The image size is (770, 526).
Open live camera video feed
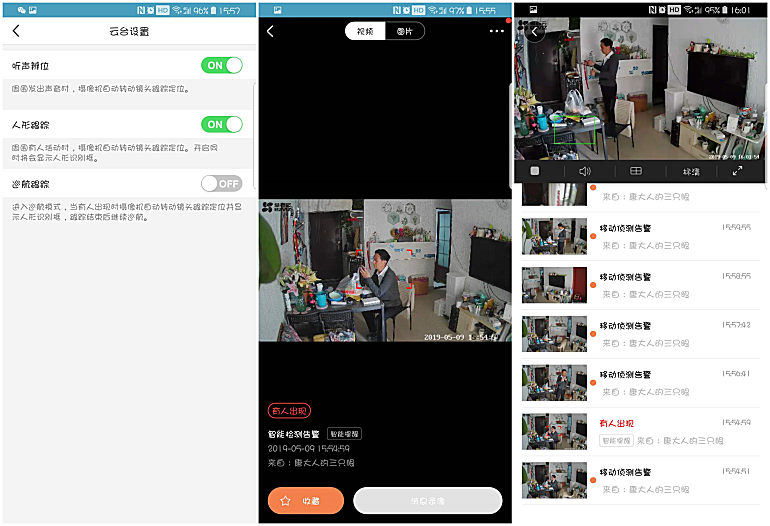pyautogui.click(x=640, y=88)
